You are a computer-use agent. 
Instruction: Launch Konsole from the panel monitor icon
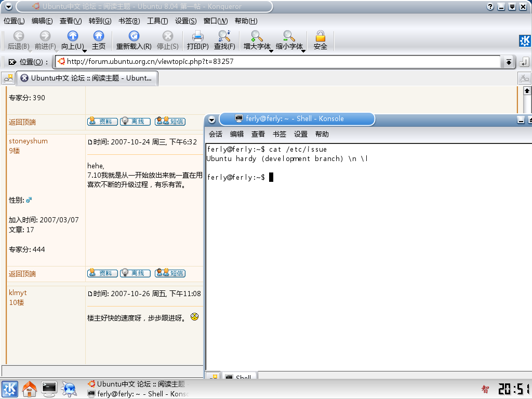(x=49, y=389)
